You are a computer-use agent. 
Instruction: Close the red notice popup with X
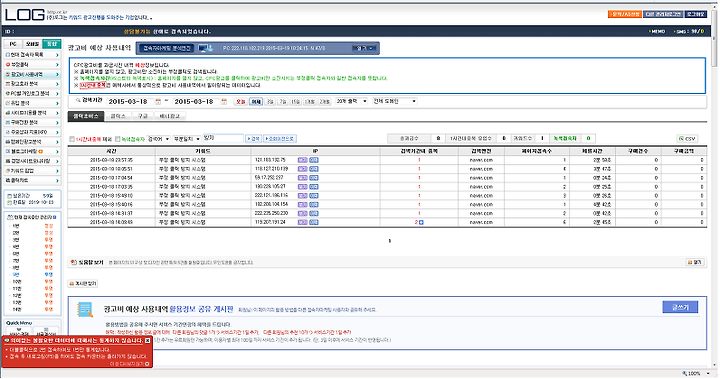147,340
